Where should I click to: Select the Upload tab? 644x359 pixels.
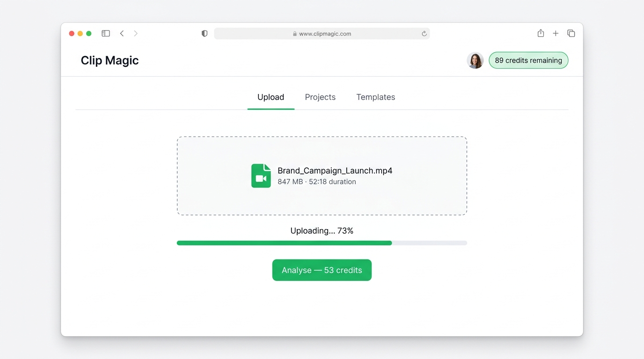(x=271, y=97)
